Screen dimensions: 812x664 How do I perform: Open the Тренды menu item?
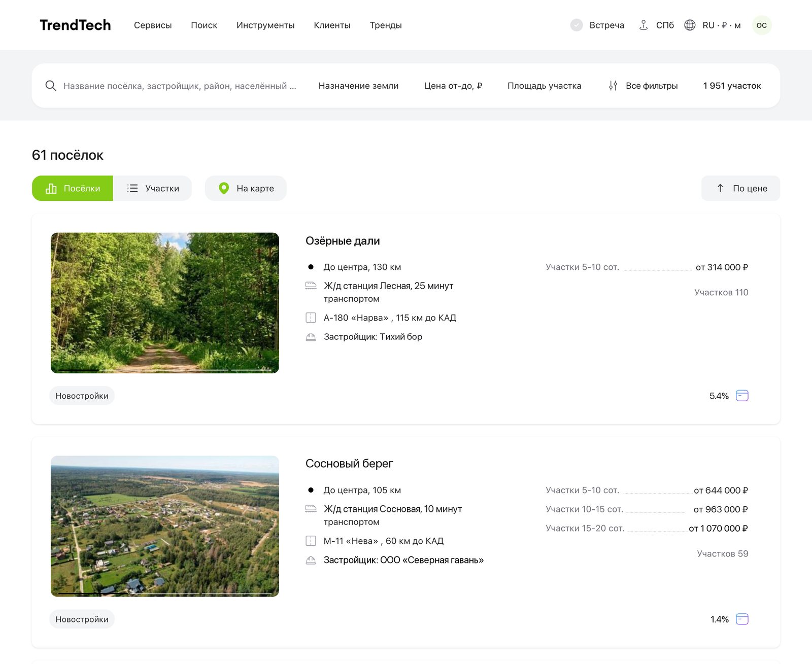pyautogui.click(x=386, y=25)
